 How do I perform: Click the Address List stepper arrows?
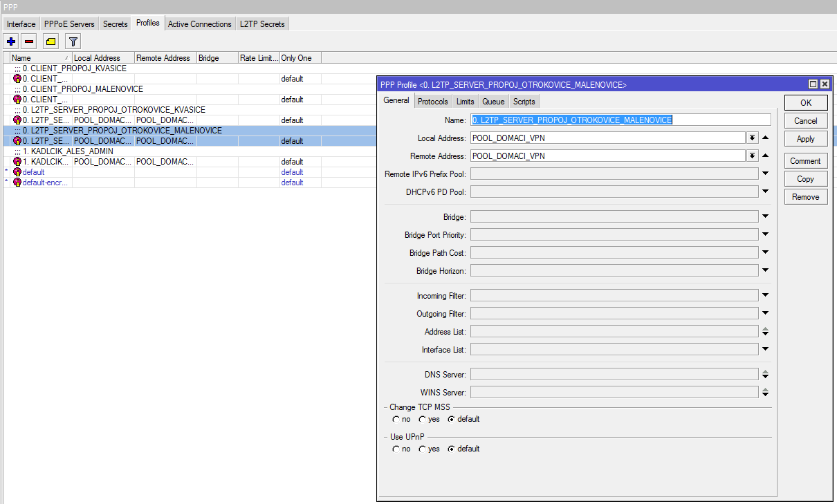tap(766, 332)
